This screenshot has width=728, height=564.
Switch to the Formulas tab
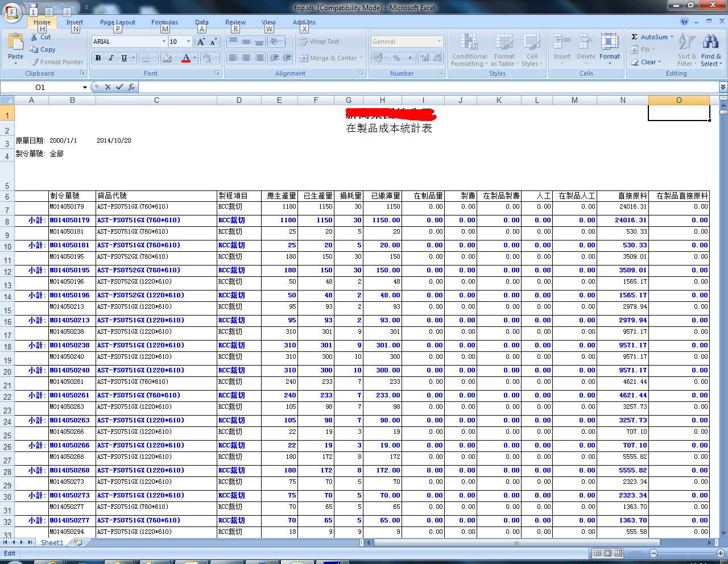point(164,22)
